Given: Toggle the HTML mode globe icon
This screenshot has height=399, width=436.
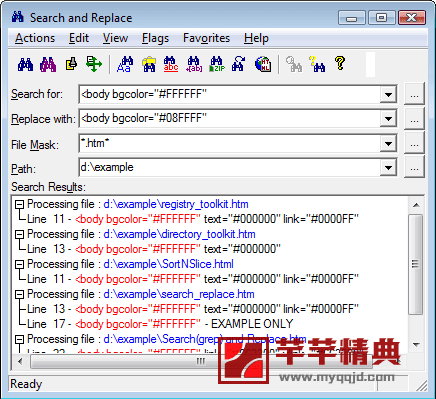Looking at the screenshot, I should pyautogui.click(x=263, y=64).
